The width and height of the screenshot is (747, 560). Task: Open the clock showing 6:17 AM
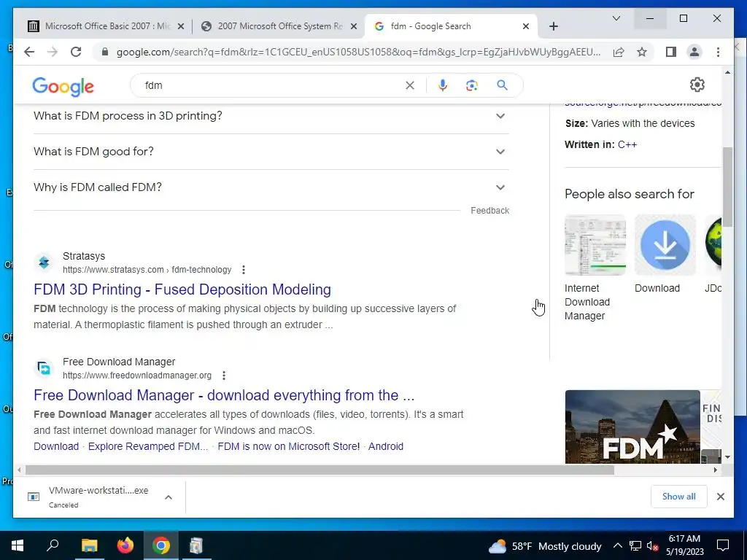tap(684, 545)
